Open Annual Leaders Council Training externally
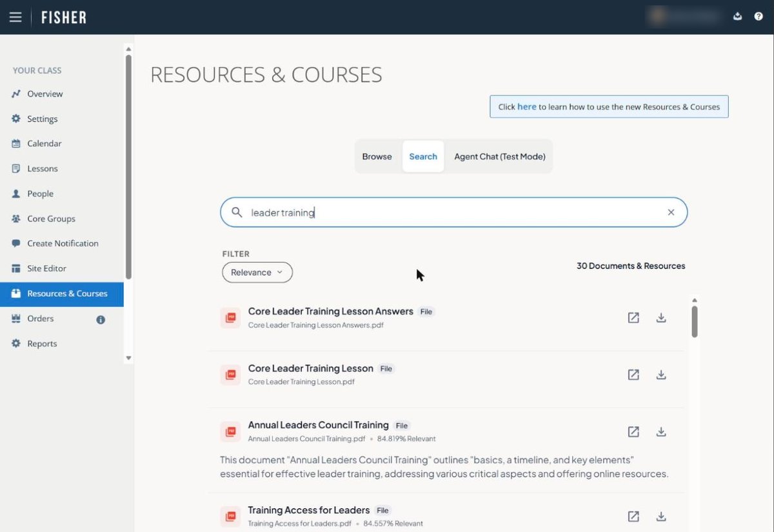 coord(633,432)
